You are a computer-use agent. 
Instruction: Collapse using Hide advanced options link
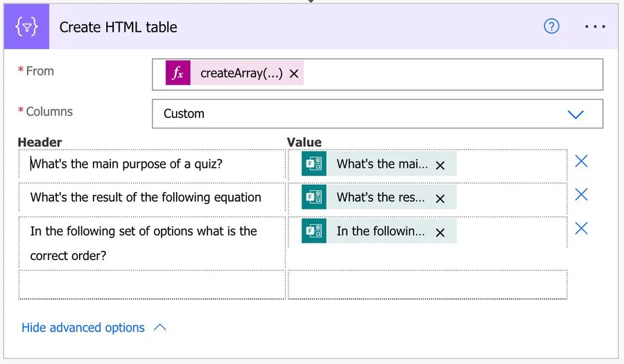[83, 327]
